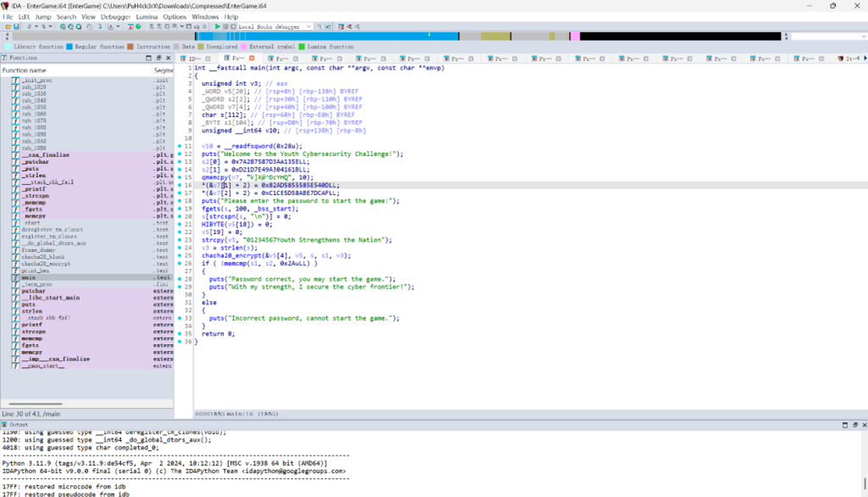
Task: Click function icon beside chacha20_encrypt
Action: tap(15, 263)
